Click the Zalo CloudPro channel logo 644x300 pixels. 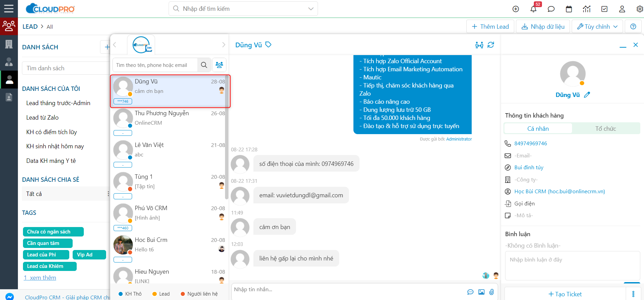click(141, 45)
